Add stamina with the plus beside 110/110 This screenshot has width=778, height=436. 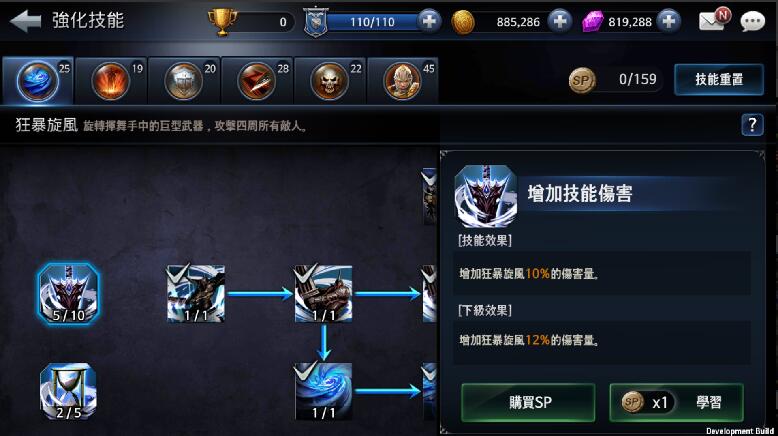pyautogui.click(x=429, y=21)
